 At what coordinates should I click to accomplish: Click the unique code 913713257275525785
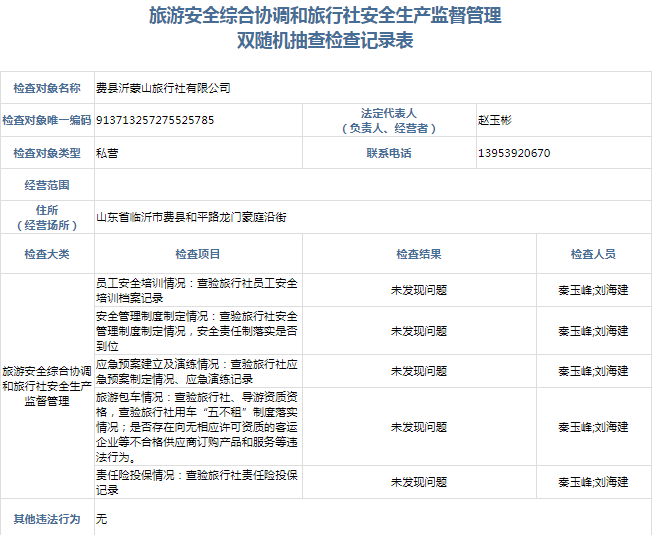point(155,121)
